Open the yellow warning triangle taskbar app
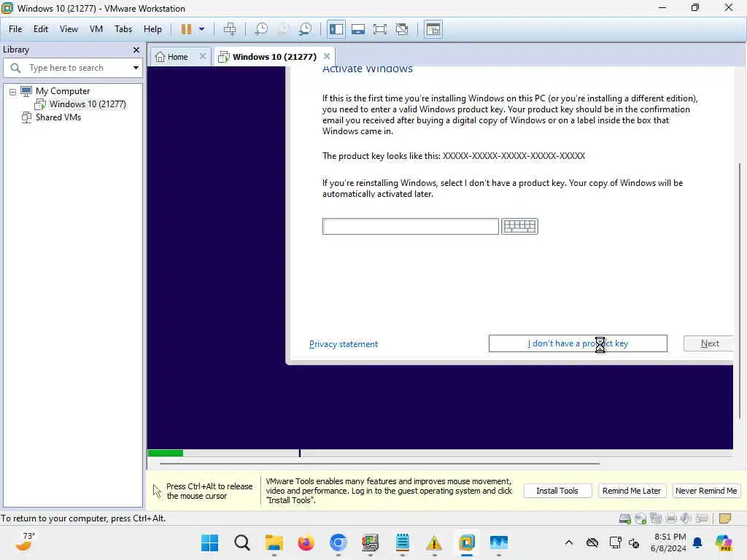The height and width of the screenshot is (560, 747). click(434, 542)
